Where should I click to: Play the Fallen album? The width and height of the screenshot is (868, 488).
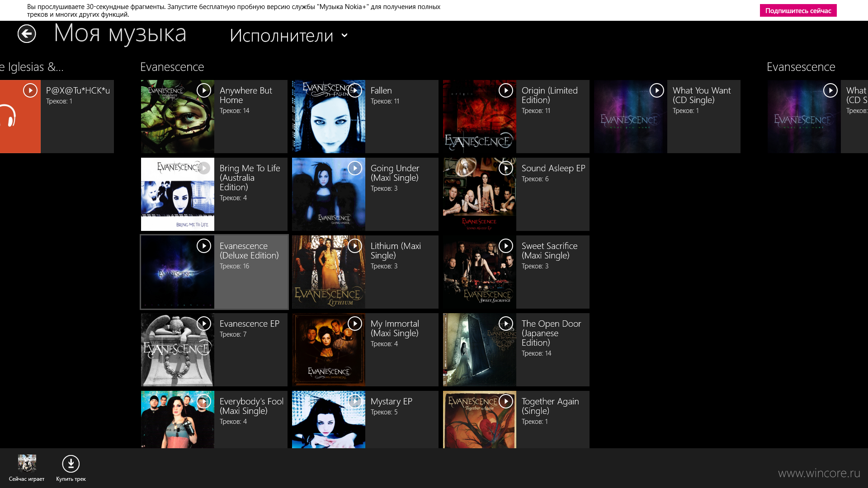tap(355, 90)
